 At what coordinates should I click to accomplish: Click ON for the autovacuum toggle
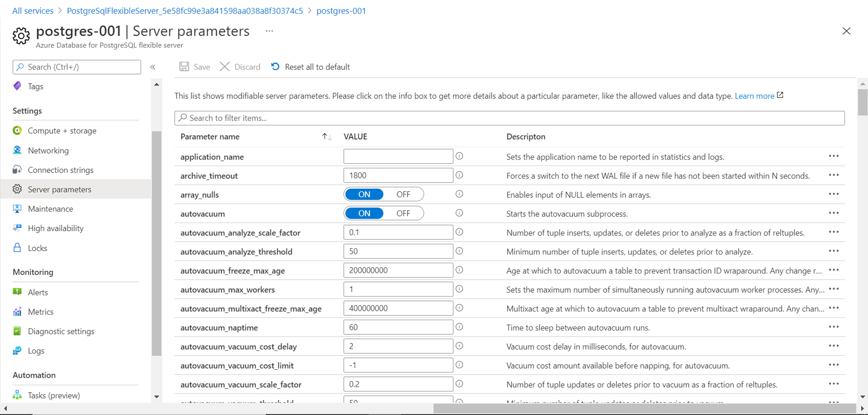(364, 213)
